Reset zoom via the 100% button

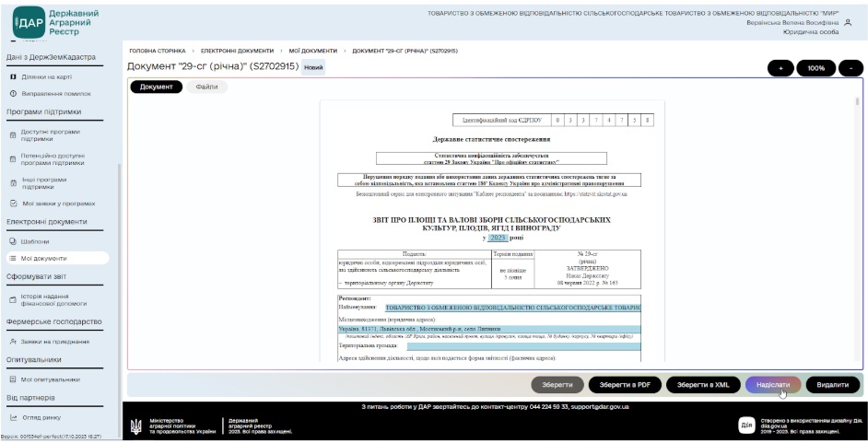click(816, 68)
